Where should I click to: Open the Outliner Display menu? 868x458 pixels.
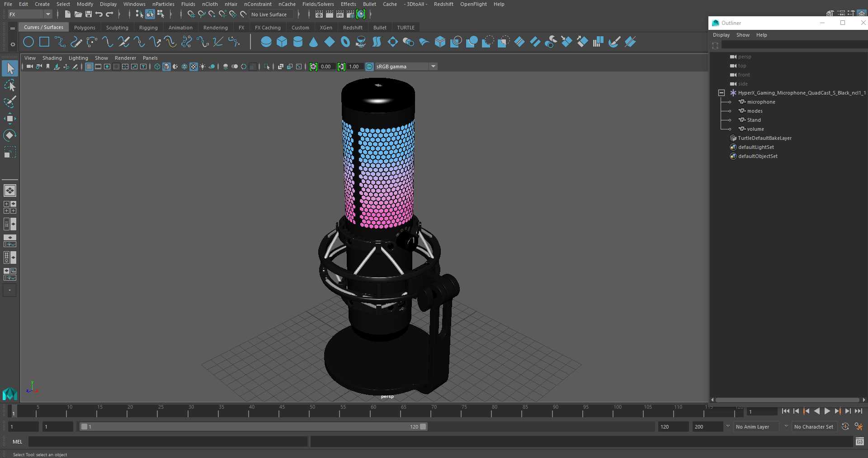click(x=721, y=35)
